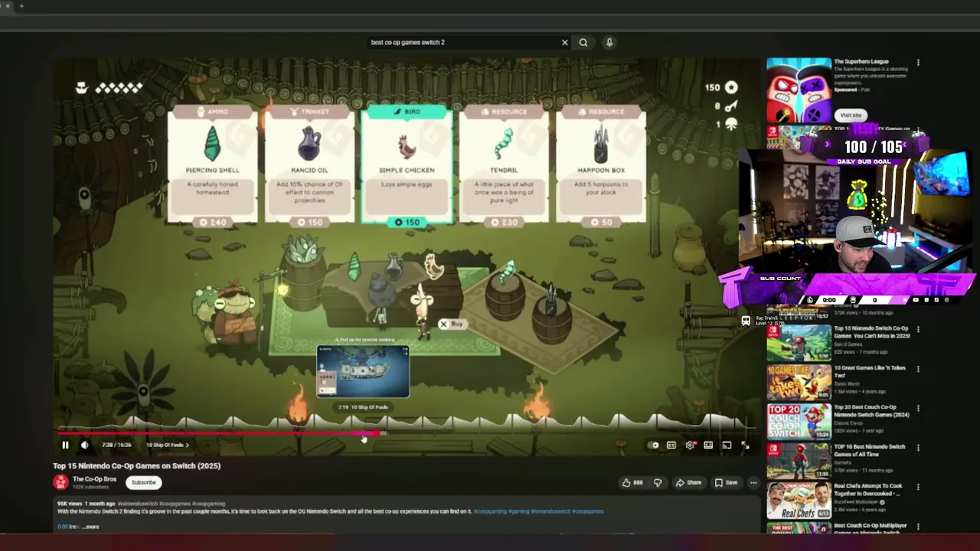Open options for 'Top 10 Nintendo Switch Co-Op'
Viewport: 980px width, 551px height.
click(x=918, y=330)
